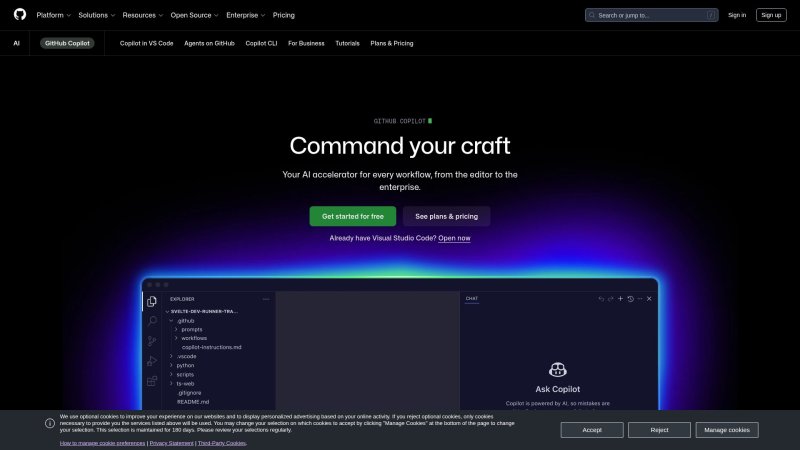Click the chat undo arrow icon

point(601,299)
